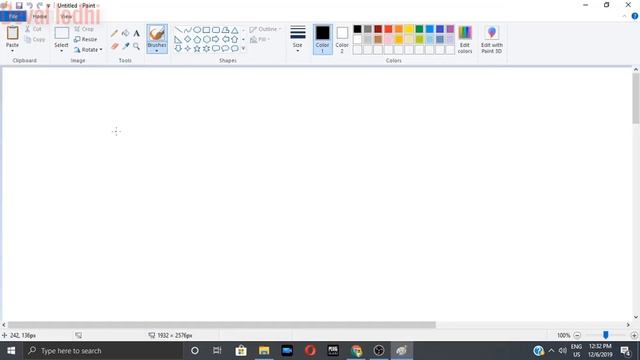Click the Cut button
The height and width of the screenshot is (360, 640).
tap(33, 29)
